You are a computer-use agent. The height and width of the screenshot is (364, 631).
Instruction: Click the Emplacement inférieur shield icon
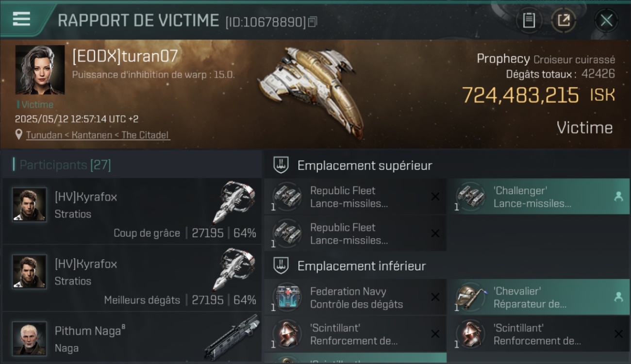point(281,265)
